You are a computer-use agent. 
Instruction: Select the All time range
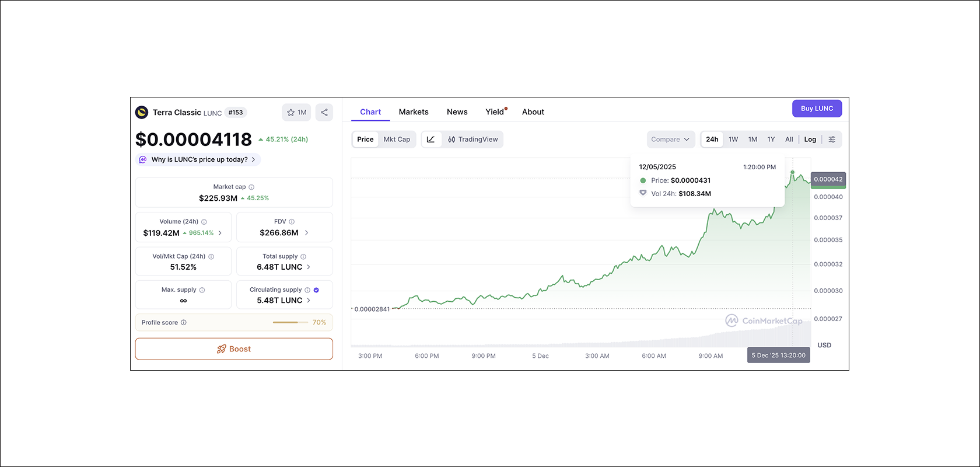[789, 140]
